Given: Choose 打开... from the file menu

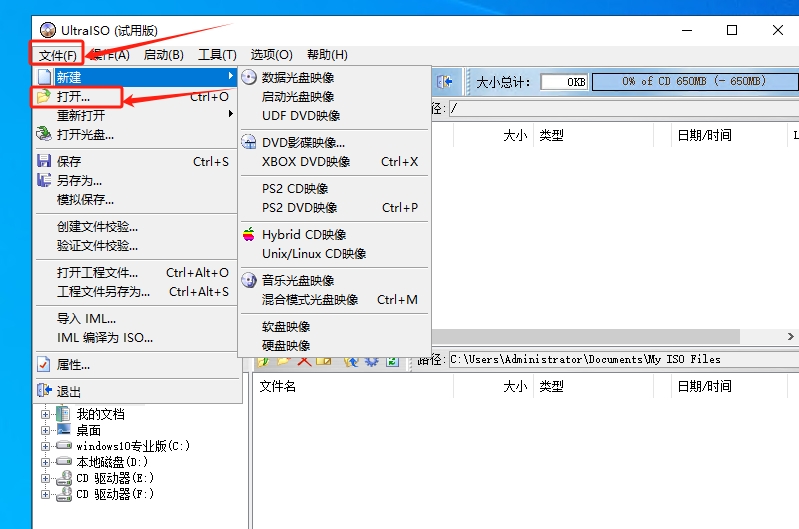Looking at the screenshot, I should [x=135, y=96].
